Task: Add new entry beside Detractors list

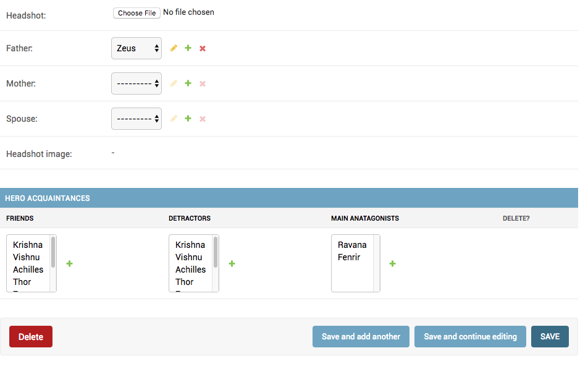Action: point(232,264)
